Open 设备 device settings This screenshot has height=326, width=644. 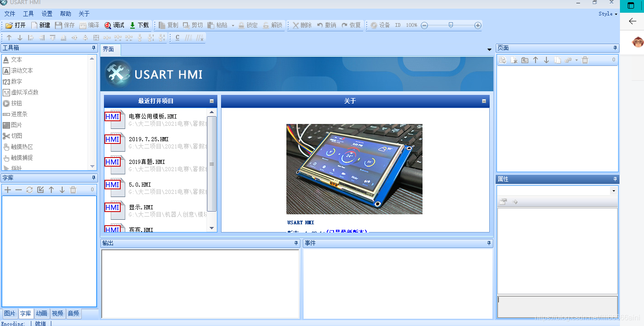tap(380, 25)
